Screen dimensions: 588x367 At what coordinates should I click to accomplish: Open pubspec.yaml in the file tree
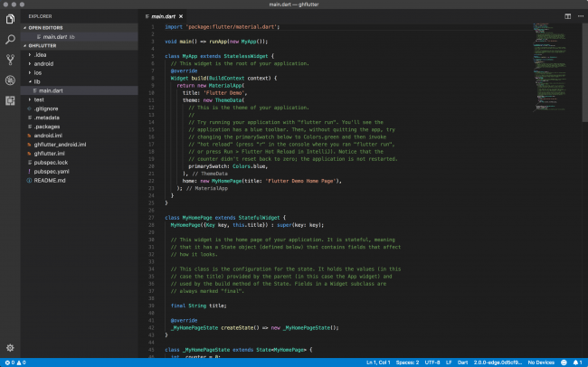[x=51, y=172]
